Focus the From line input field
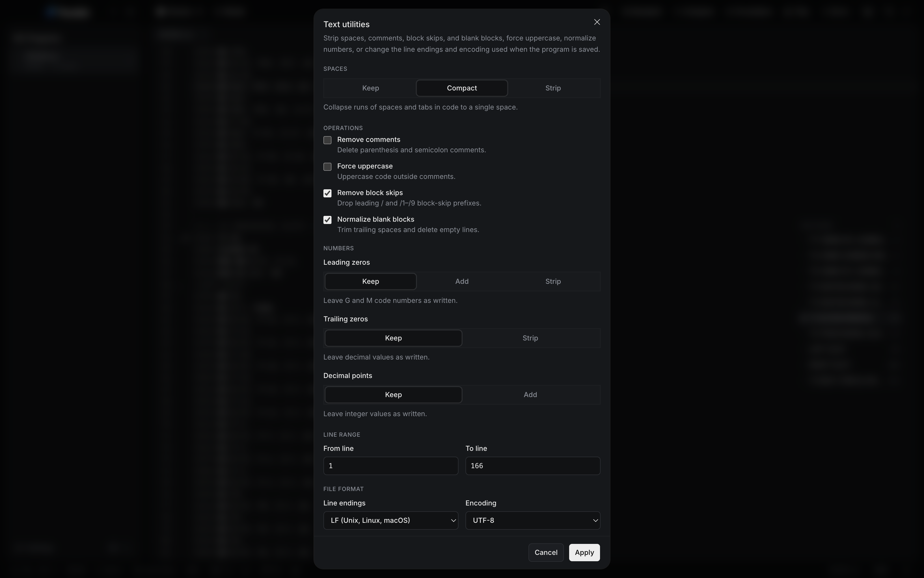 coord(391,466)
